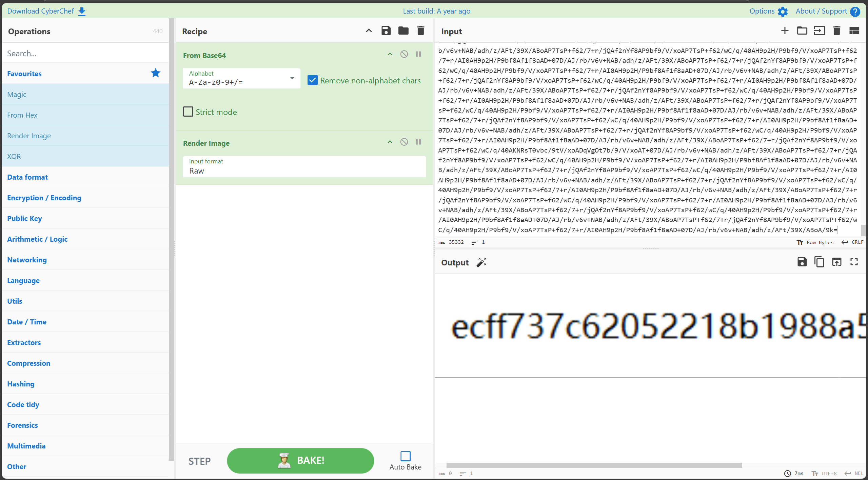Maximise the output pane
Viewport: 868px width, 480px height.
click(854, 262)
